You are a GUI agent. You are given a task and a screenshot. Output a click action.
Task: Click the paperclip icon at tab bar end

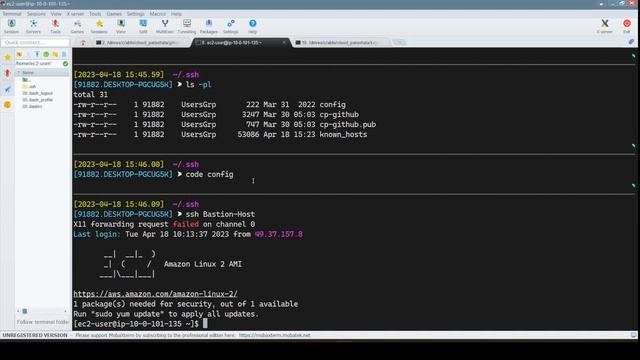click(x=631, y=42)
